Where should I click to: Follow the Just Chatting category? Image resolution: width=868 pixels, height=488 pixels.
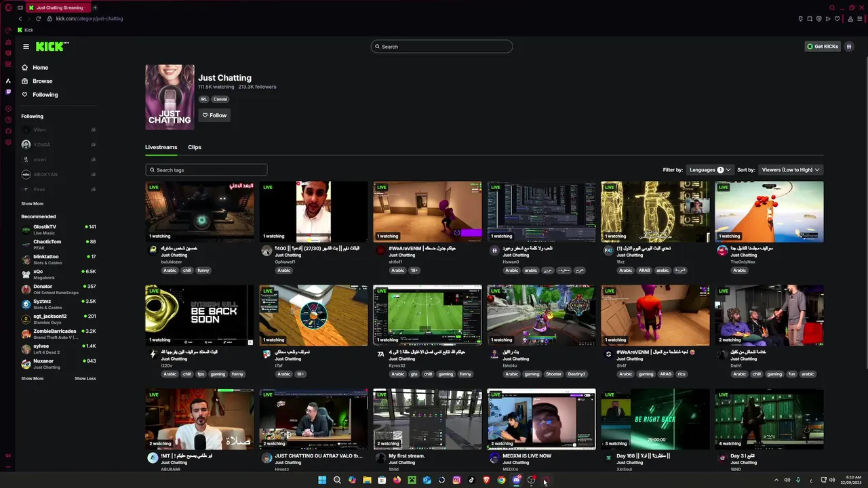point(214,115)
